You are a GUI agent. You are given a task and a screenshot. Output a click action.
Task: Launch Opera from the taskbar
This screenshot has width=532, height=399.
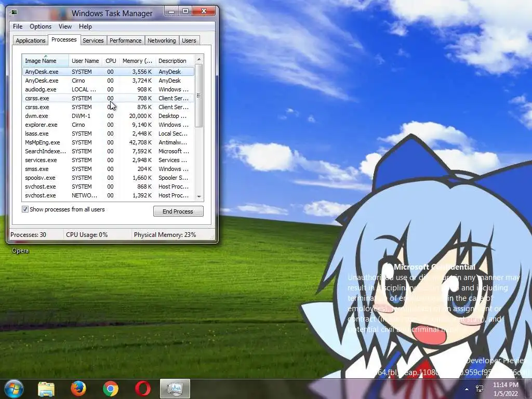click(x=143, y=389)
